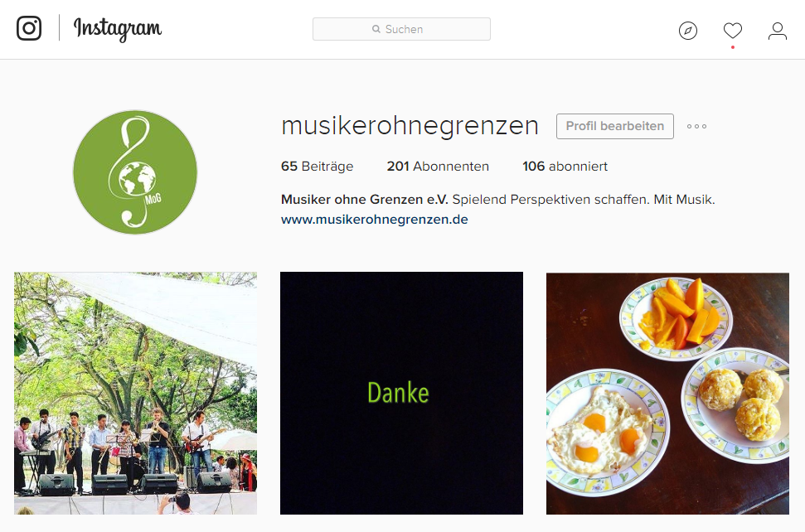Image resolution: width=805 pixels, height=532 pixels.
Task: Click the magnifier icon in search
Action: 376,29
